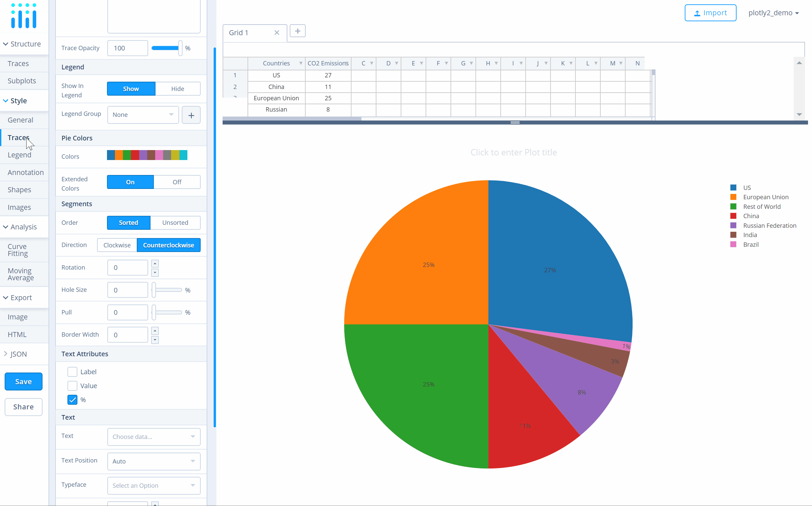Click the Share button
Viewport: 812px width, 506px height.
24,406
